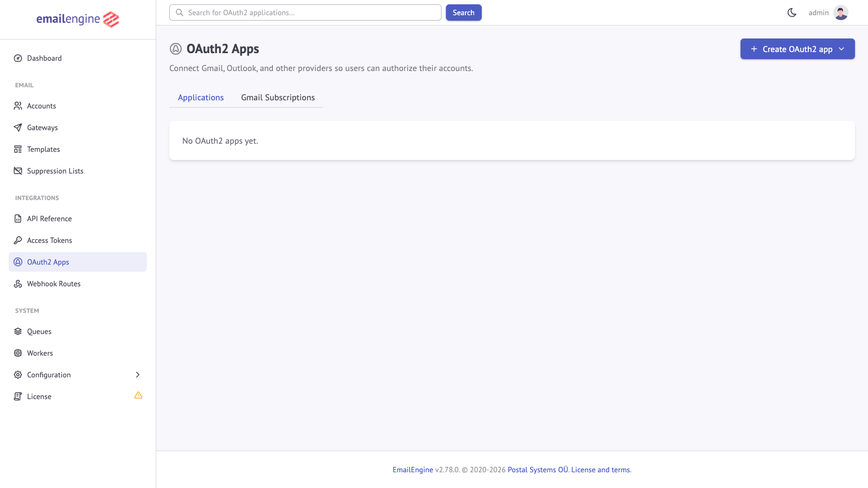The width and height of the screenshot is (868, 488).
Task: Open Suppression Lists page
Action: tap(78, 171)
